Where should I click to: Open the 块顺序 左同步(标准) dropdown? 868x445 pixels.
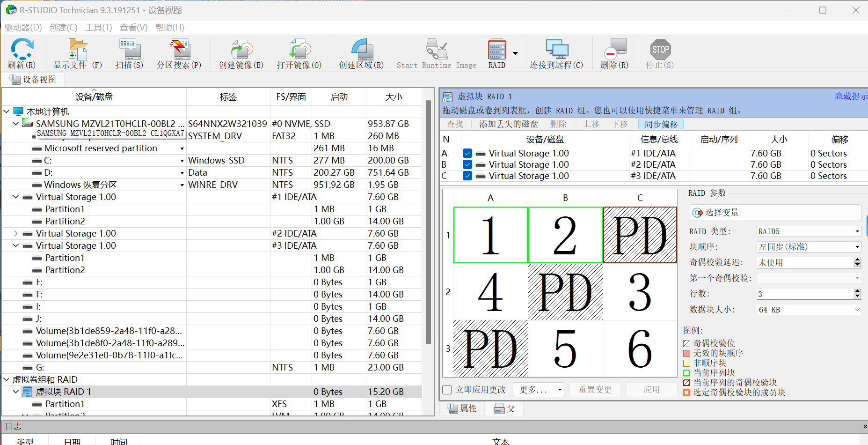809,247
